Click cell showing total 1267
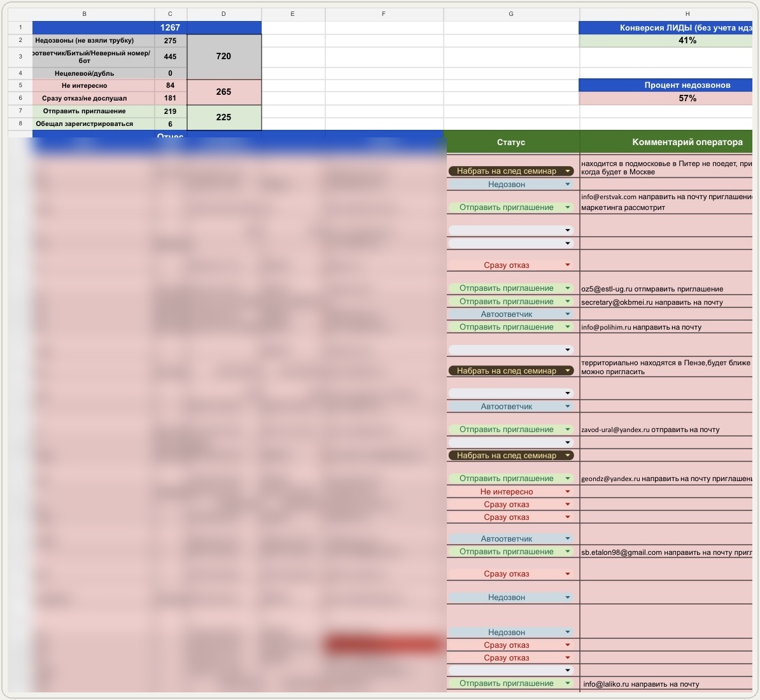The width and height of the screenshot is (760, 700). (x=170, y=27)
